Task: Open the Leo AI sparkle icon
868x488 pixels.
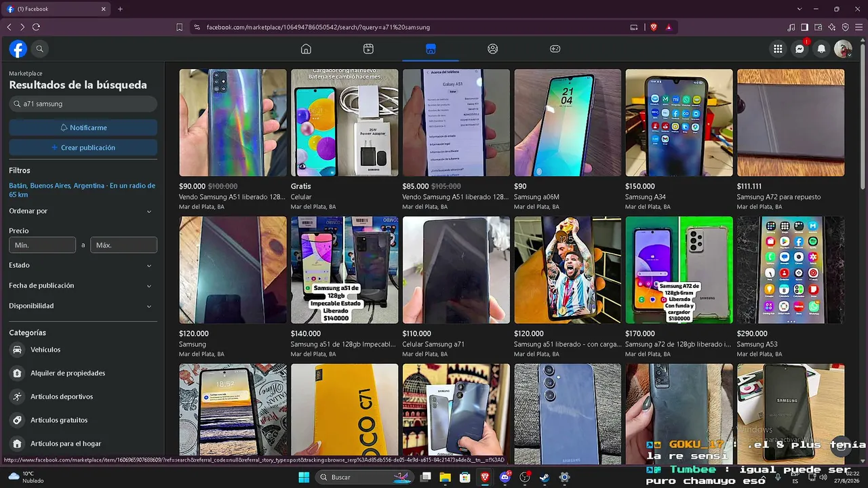Action: point(832,27)
